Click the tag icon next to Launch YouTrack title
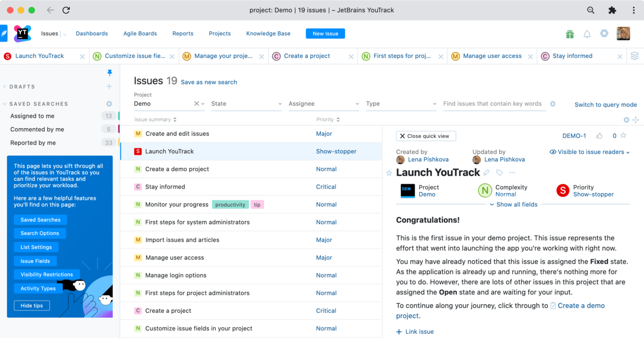 click(499, 172)
